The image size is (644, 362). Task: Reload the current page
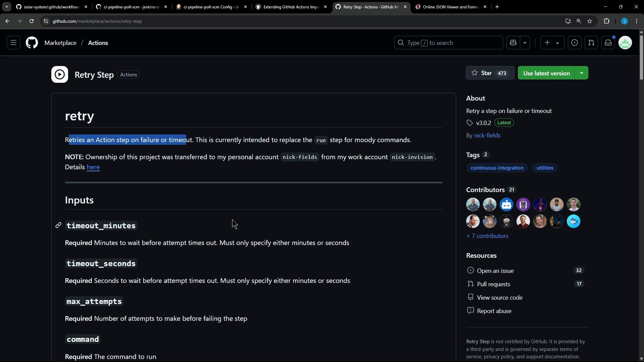pos(32,21)
